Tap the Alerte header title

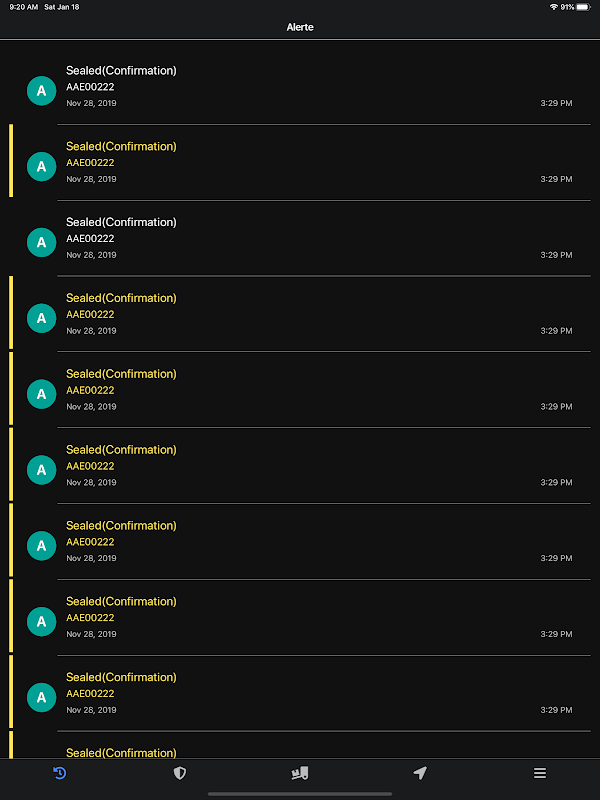click(300, 27)
